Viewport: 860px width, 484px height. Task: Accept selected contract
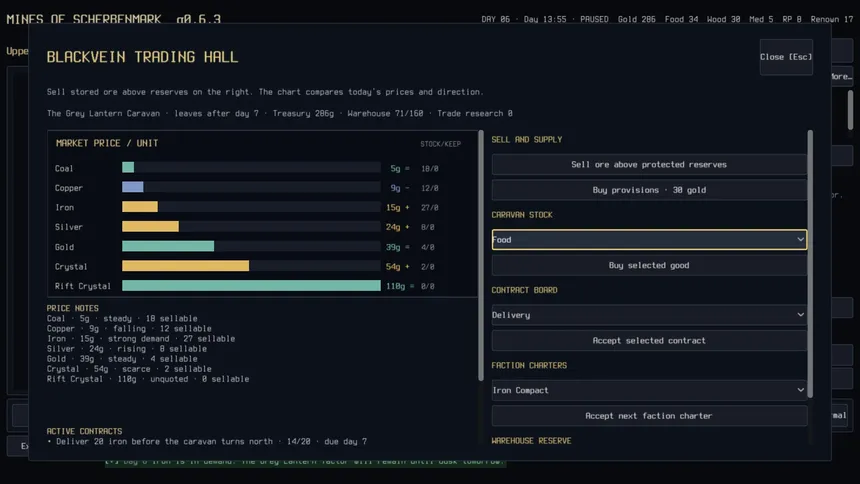(x=649, y=340)
